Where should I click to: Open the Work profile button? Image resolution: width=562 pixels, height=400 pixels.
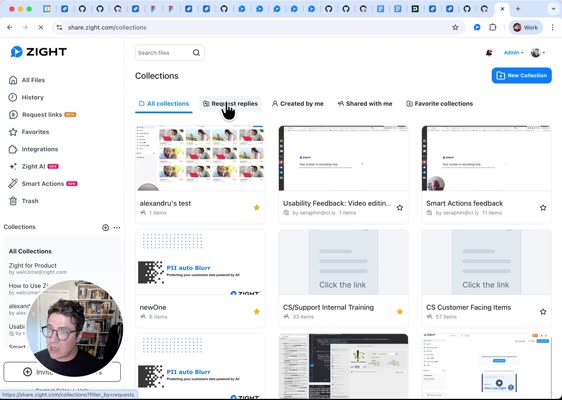[x=525, y=27]
